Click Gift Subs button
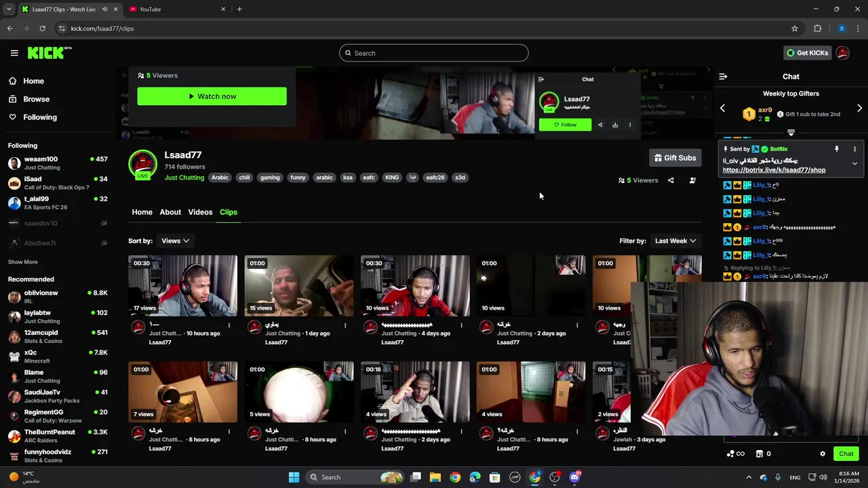The image size is (868, 488). (675, 158)
